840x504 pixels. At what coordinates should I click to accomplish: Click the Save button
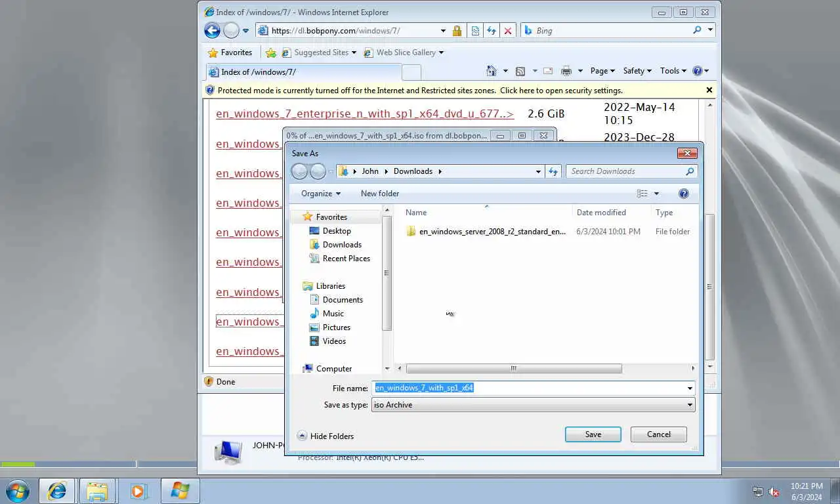(x=593, y=434)
